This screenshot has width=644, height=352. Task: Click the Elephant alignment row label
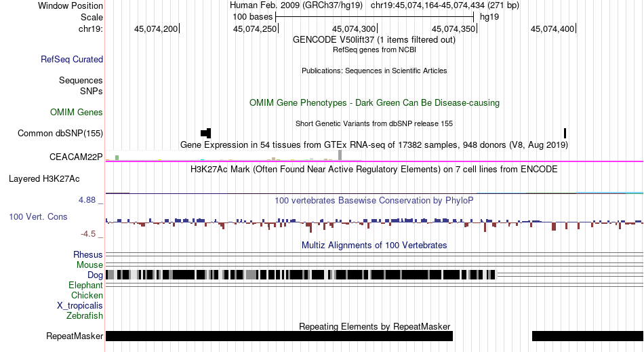[85, 285]
